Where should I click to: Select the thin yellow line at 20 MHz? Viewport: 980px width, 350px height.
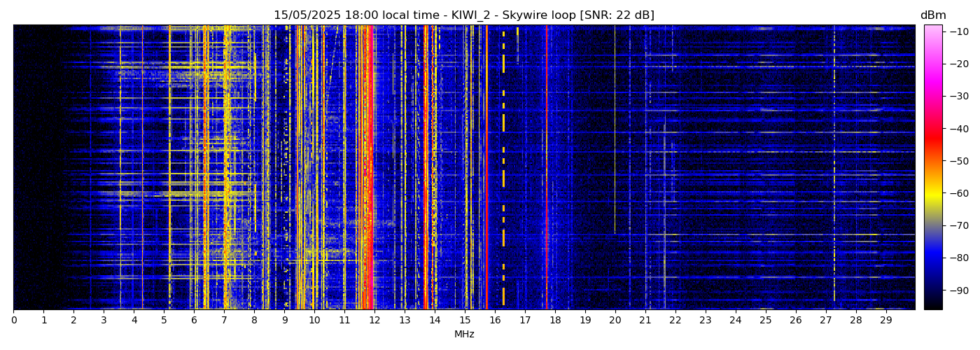(x=615, y=140)
